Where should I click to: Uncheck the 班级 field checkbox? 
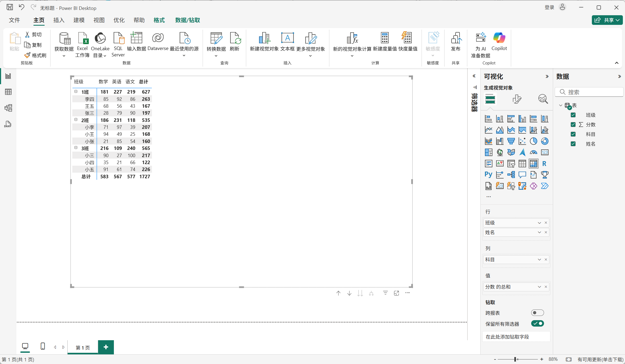pyautogui.click(x=573, y=115)
